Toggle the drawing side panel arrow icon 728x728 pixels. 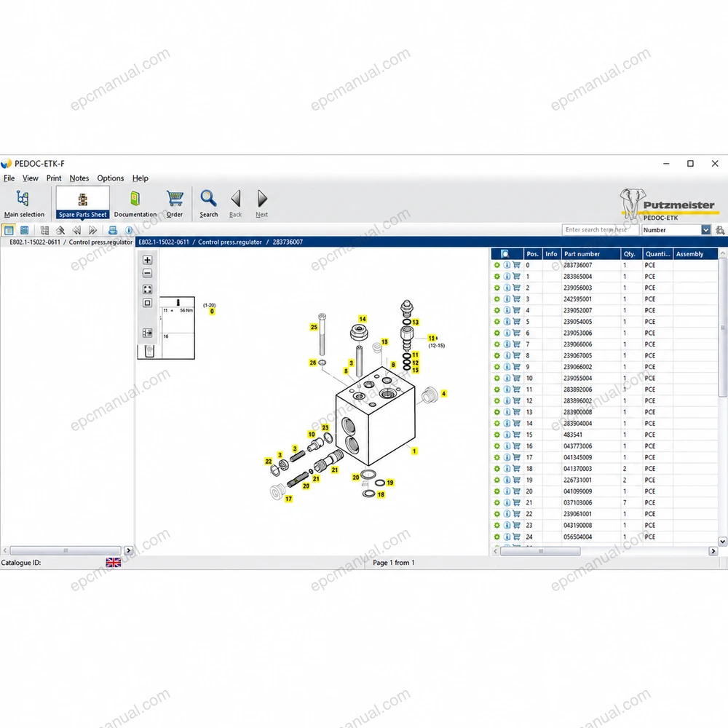(x=147, y=333)
